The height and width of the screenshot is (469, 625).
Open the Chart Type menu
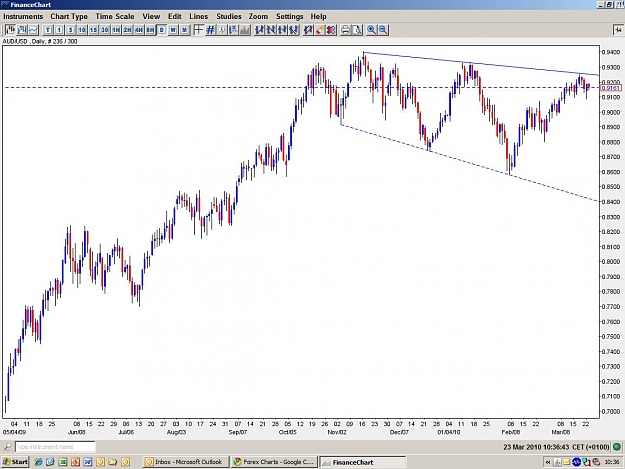tap(69, 16)
